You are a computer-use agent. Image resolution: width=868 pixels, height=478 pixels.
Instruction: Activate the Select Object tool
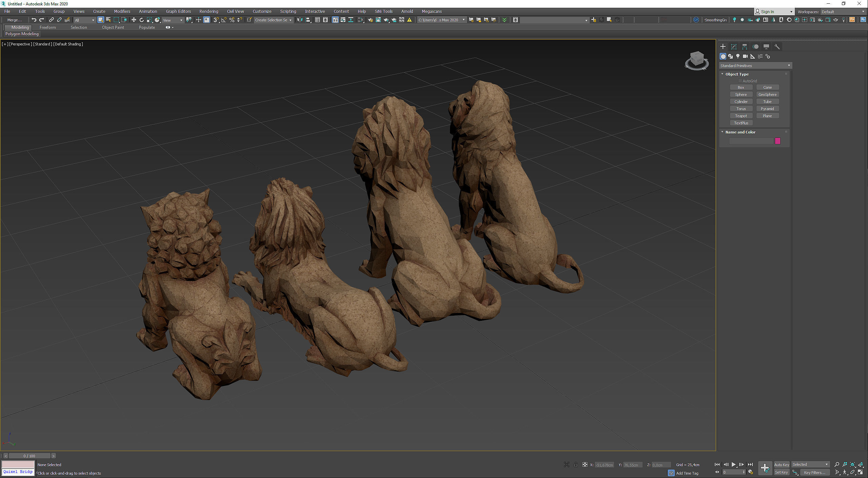pyautogui.click(x=101, y=20)
